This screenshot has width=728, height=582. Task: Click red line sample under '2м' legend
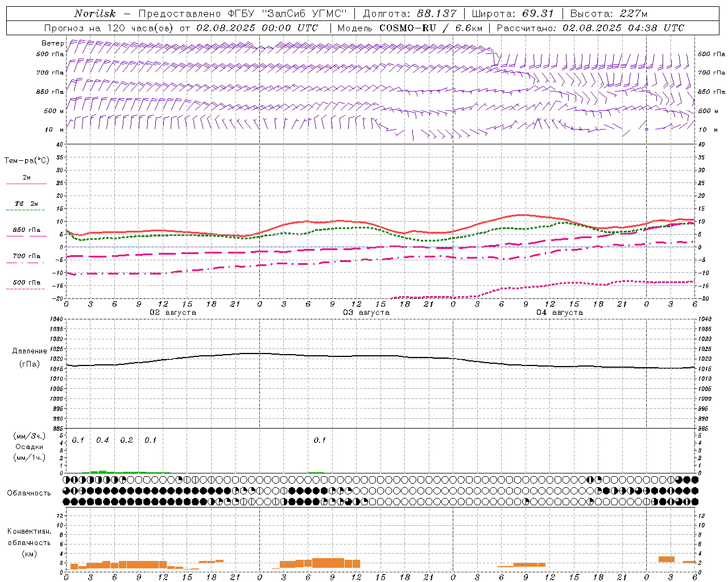click(x=26, y=184)
